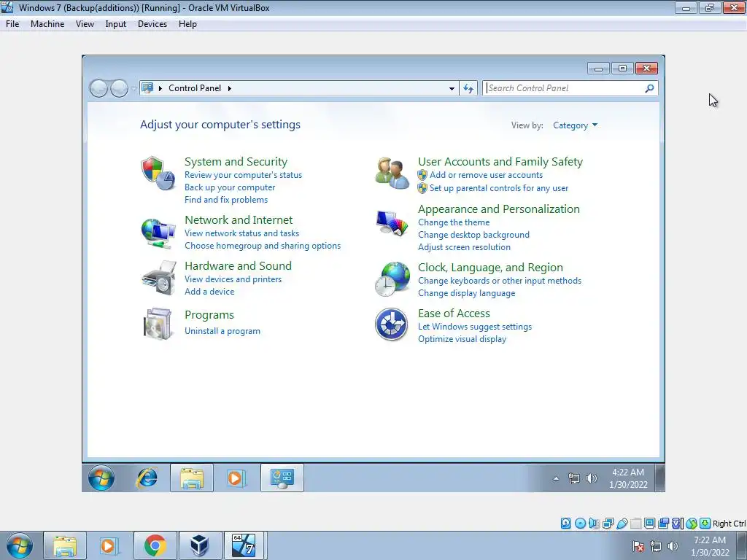Click Change display language link

[x=466, y=293]
